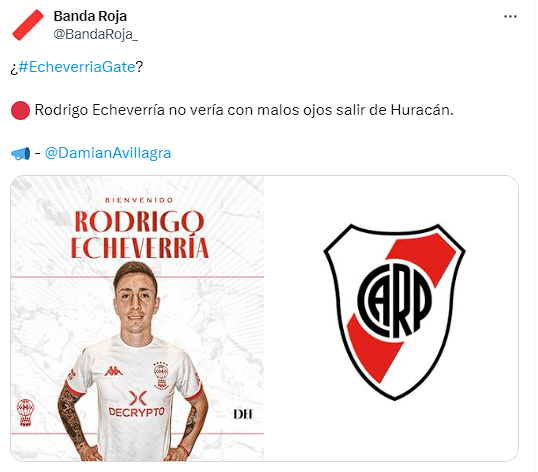Click the CARP letters in the crest

tap(395, 300)
